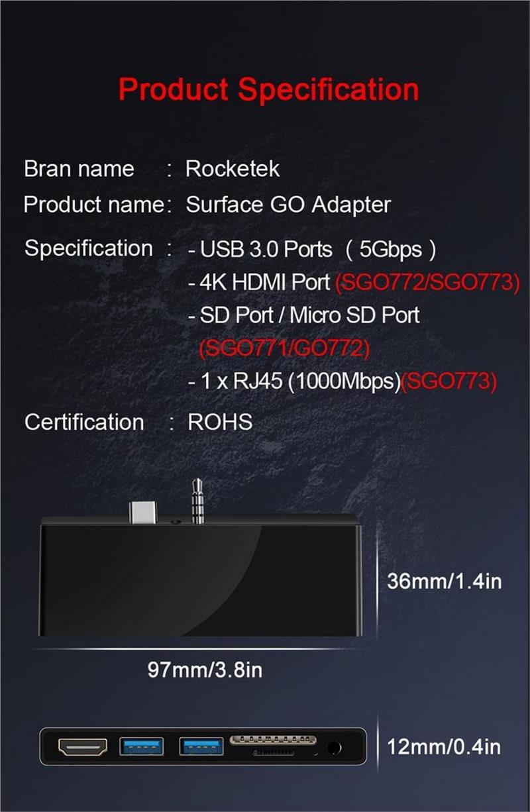
Task: Click the black adapter body image
Action: [200, 574]
